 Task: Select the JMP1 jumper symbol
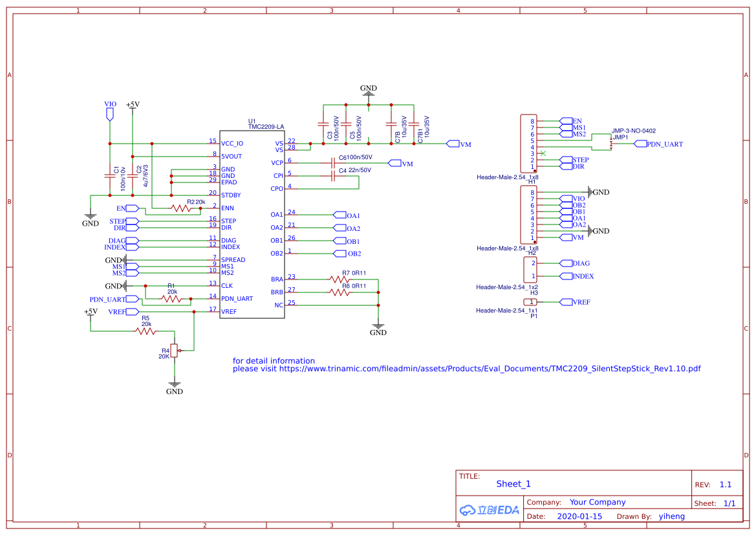[x=611, y=144]
